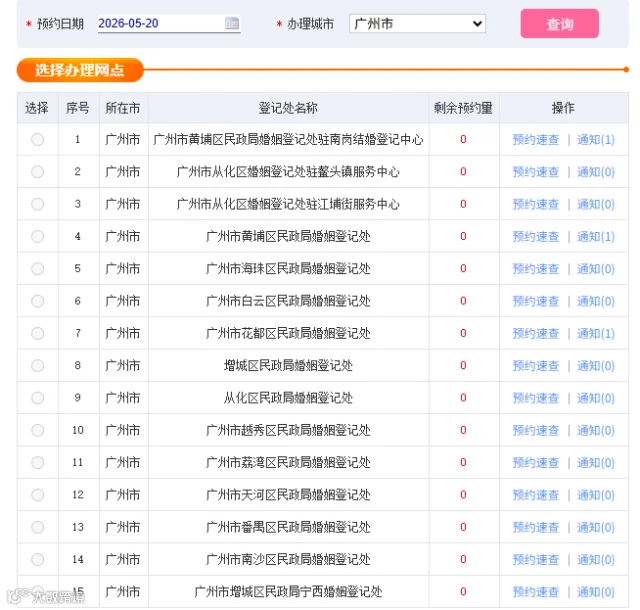The width and height of the screenshot is (640, 610).
Task: Select radio button for row 1 黄埔区南岗结婚登记中心
Action: click(x=38, y=140)
